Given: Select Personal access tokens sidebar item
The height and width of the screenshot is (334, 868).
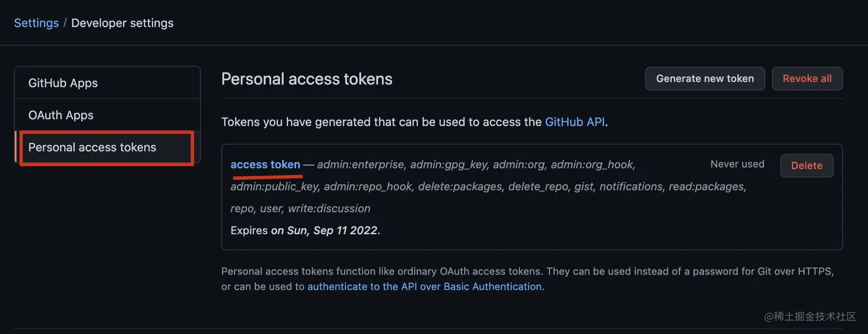Looking at the screenshot, I should [107, 147].
